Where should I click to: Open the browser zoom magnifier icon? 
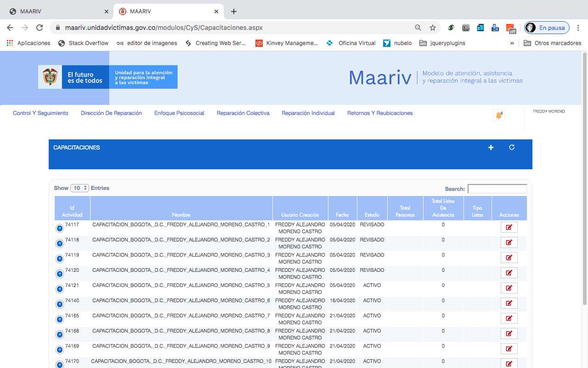point(418,28)
